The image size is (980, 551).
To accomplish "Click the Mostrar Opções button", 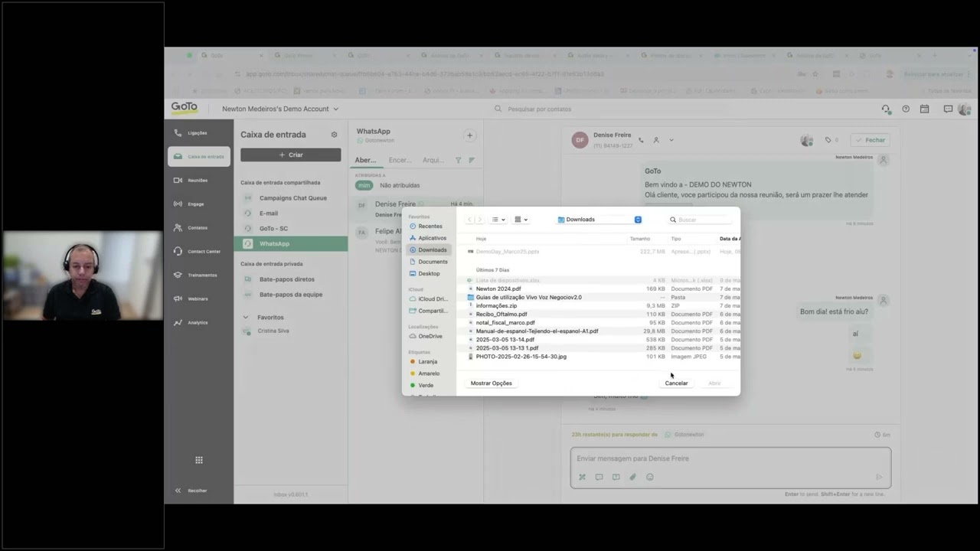I will click(492, 383).
